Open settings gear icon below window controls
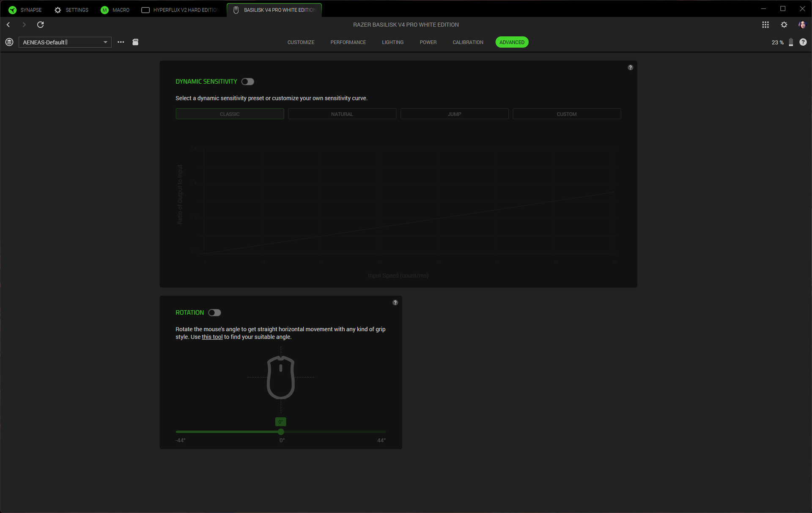This screenshot has width=812, height=513. (x=784, y=25)
